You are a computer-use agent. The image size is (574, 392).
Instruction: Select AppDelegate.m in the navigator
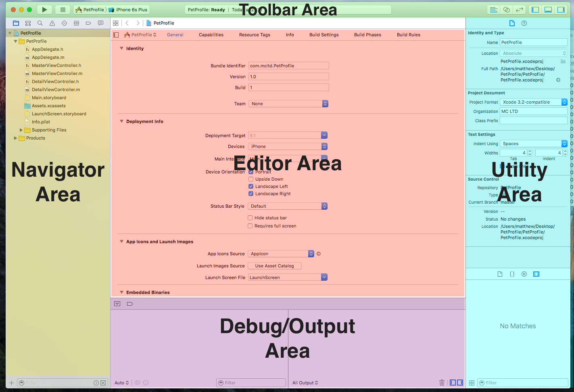coord(48,57)
